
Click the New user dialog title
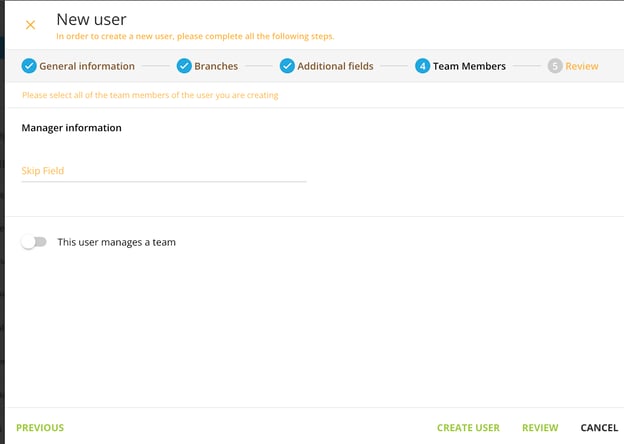pyautogui.click(x=91, y=18)
